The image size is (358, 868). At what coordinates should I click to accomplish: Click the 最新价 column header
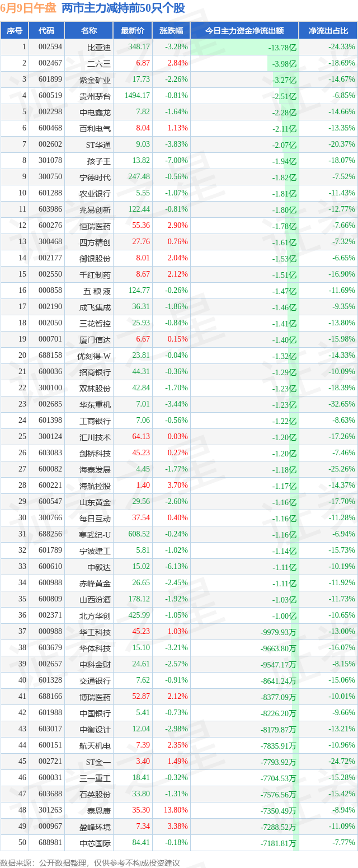tap(133, 30)
